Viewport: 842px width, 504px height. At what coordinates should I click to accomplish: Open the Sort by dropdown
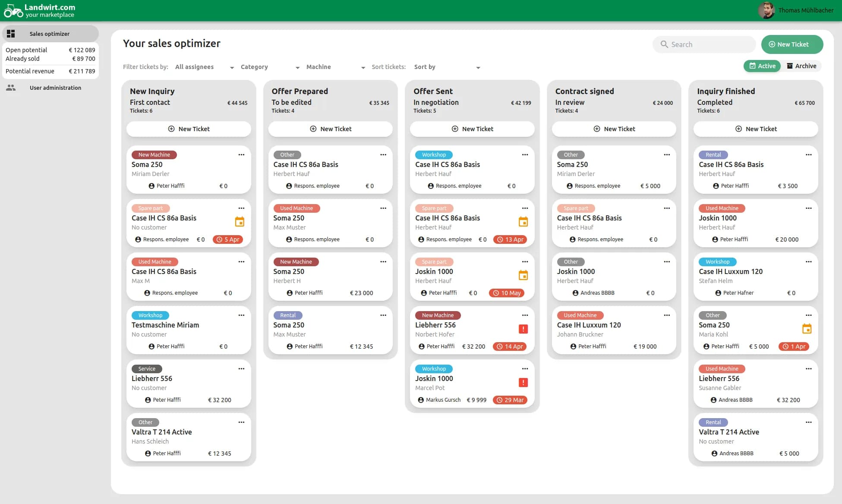[447, 67]
